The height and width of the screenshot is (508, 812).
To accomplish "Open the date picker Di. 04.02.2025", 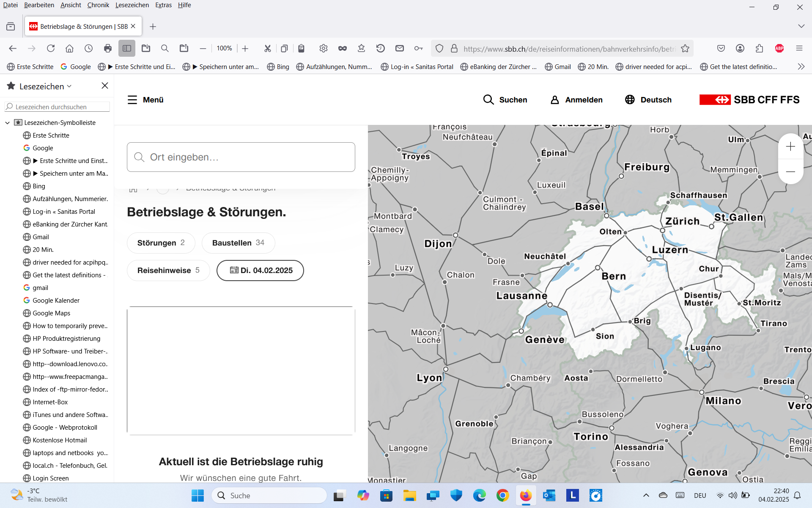I will [260, 271].
